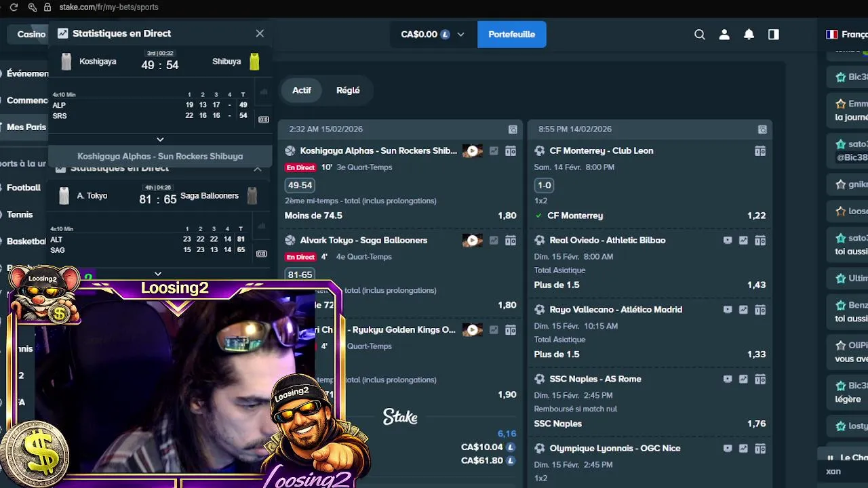Open Real Oviedo - Athletic Bilbao match link
This screenshot has width=868, height=488.
(x=608, y=241)
